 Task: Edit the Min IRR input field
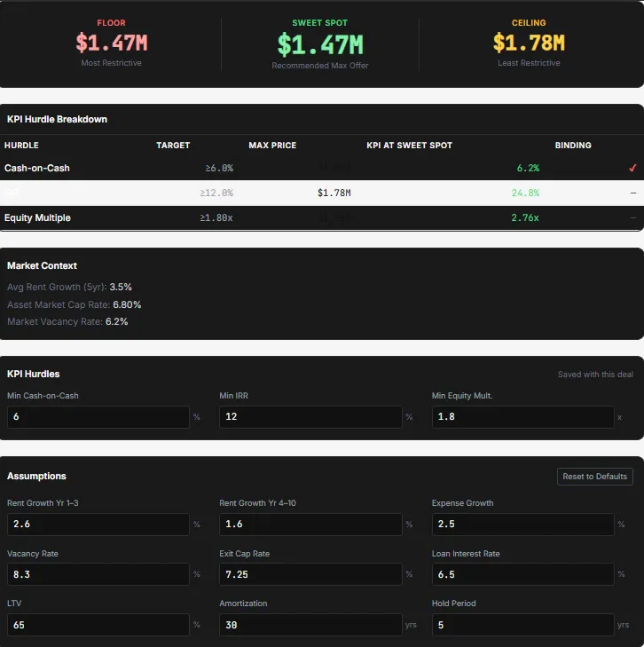click(310, 417)
